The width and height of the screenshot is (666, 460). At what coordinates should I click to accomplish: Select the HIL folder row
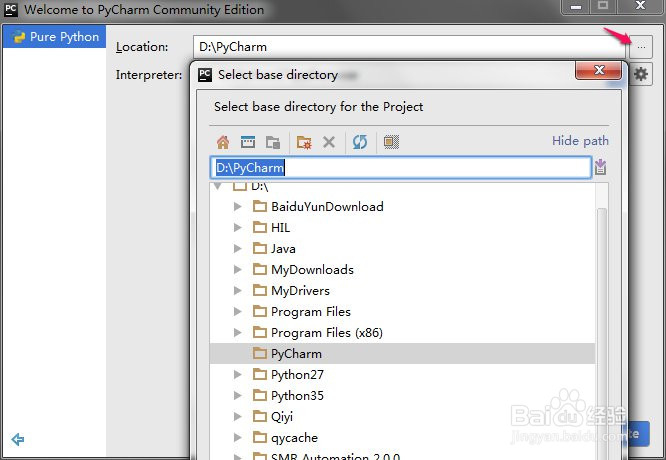point(403,228)
